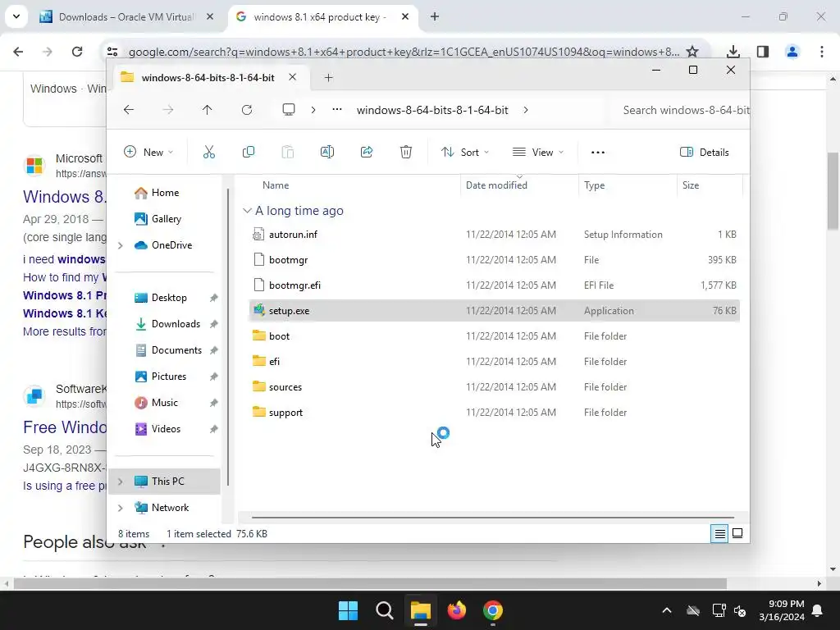The image size is (840, 630).
Task: Expand Network tree node
Action: (x=121, y=508)
